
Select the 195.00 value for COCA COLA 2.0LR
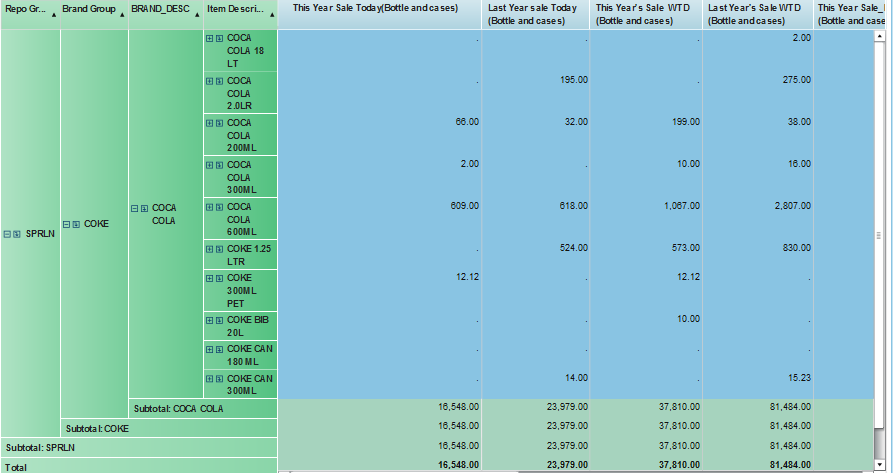tap(574, 80)
